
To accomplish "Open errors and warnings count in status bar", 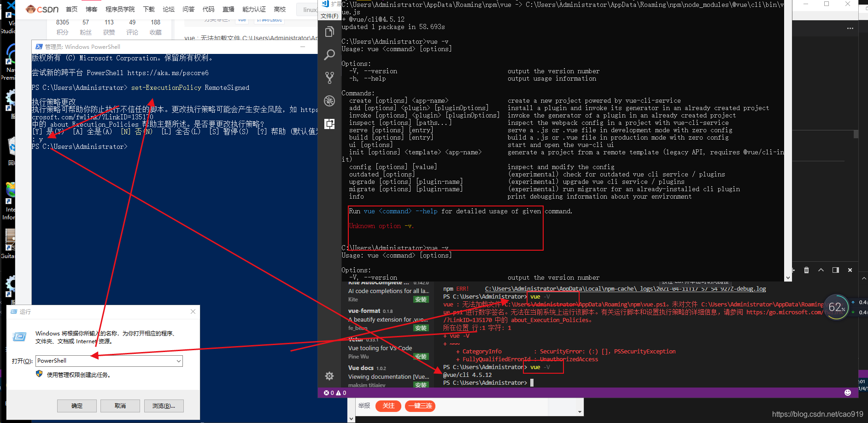I will click(x=335, y=393).
